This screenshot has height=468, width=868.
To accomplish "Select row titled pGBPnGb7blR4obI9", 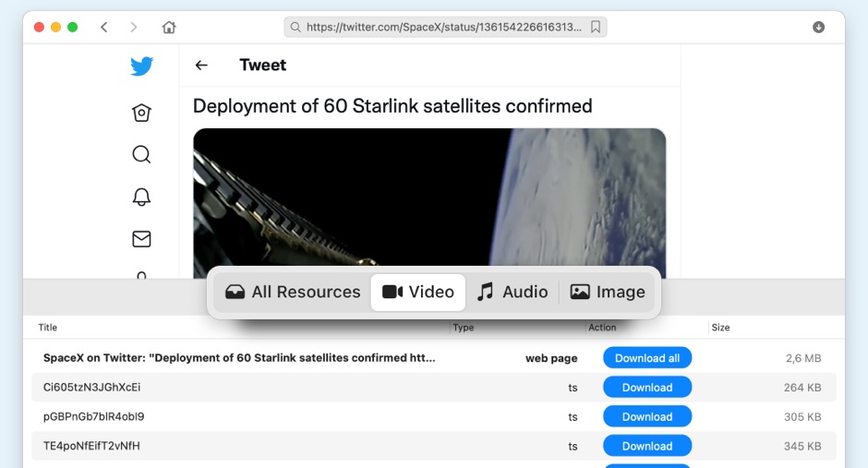I will click(x=434, y=416).
